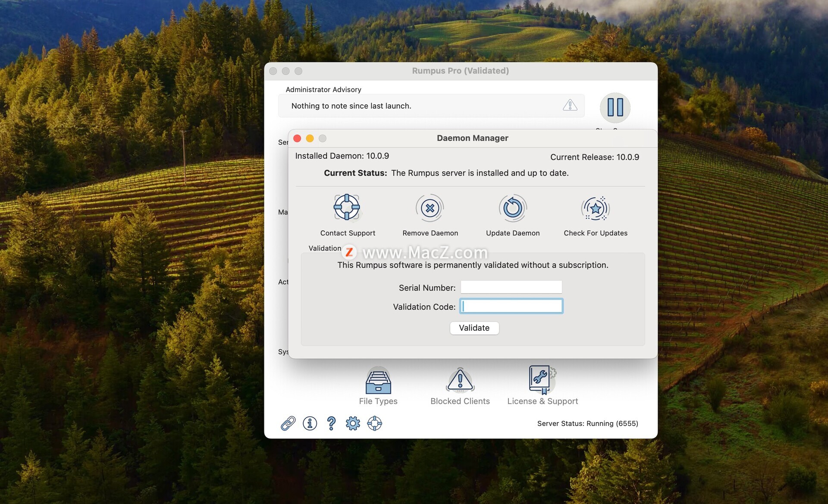Click the Validation Code input field
This screenshot has height=504, width=828.
point(511,306)
